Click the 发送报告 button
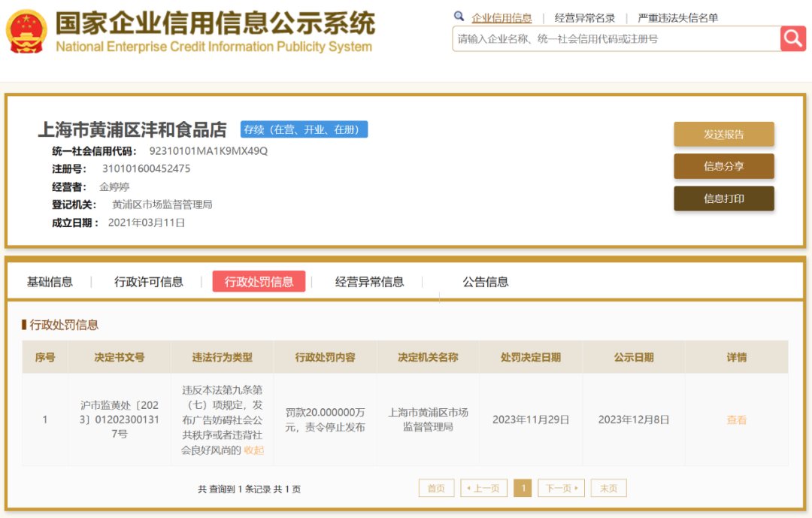The image size is (812, 518). pyautogui.click(x=724, y=134)
